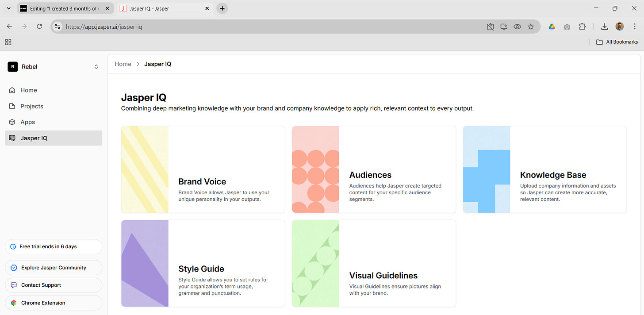Open Explore Jasper Community
Image resolution: width=644 pixels, height=315 pixels.
coord(54,268)
